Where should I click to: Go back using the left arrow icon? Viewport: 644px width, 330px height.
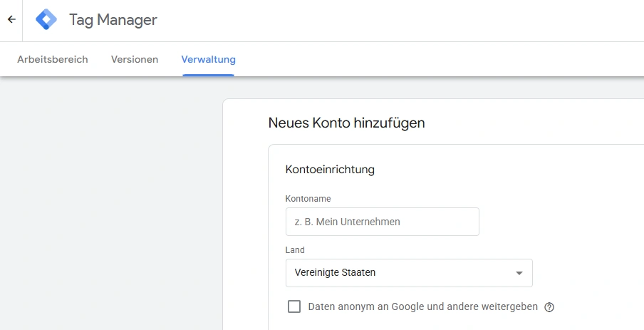(x=11, y=19)
